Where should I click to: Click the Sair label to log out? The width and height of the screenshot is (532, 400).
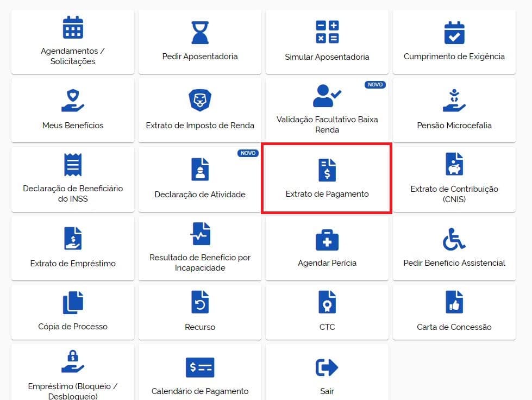(327, 391)
